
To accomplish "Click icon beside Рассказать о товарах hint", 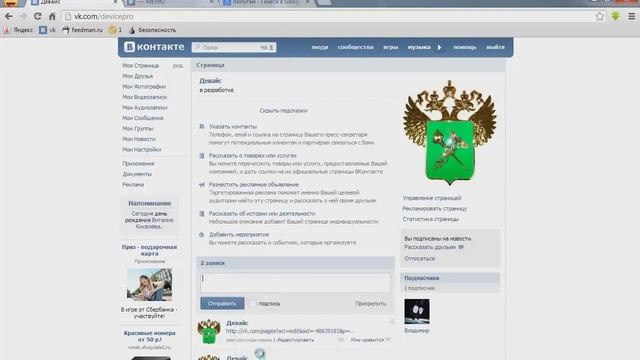I will pos(202,156).
